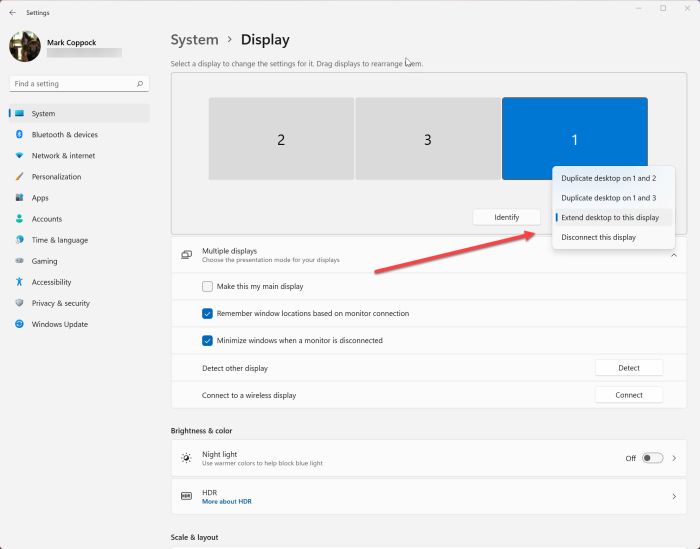Image resolution: width=700 pixels, height=549 pixels.
Task: Choose Duplicate desktop on 1 and 2
Action: 613,178
